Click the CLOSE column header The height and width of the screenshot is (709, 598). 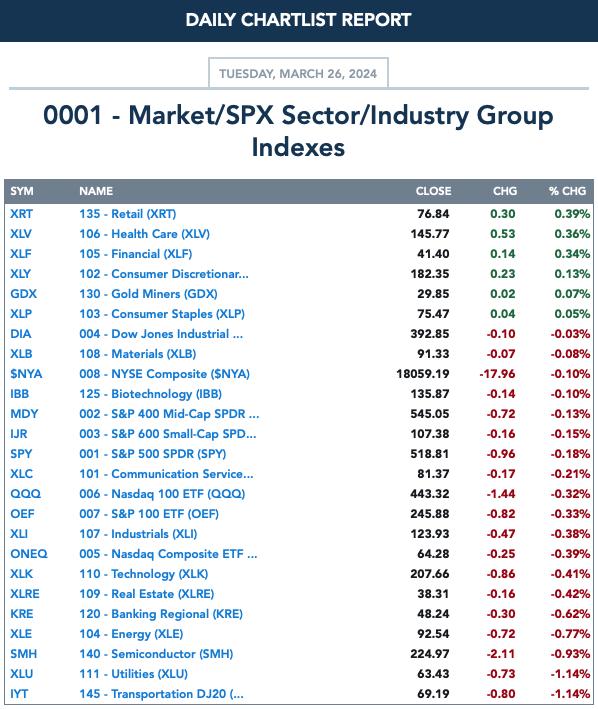[x=433, y=191]
